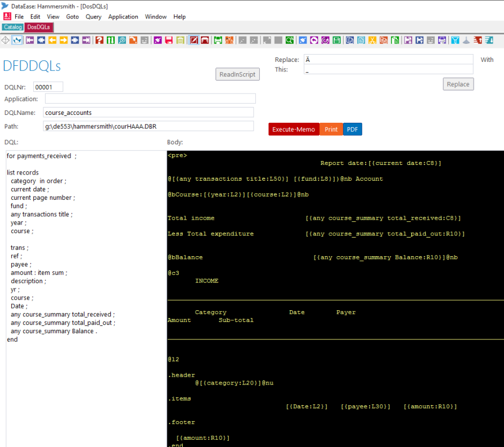Screen dimensions: 504x447
Task: Open the Window menu
Action: pos(156,17)
